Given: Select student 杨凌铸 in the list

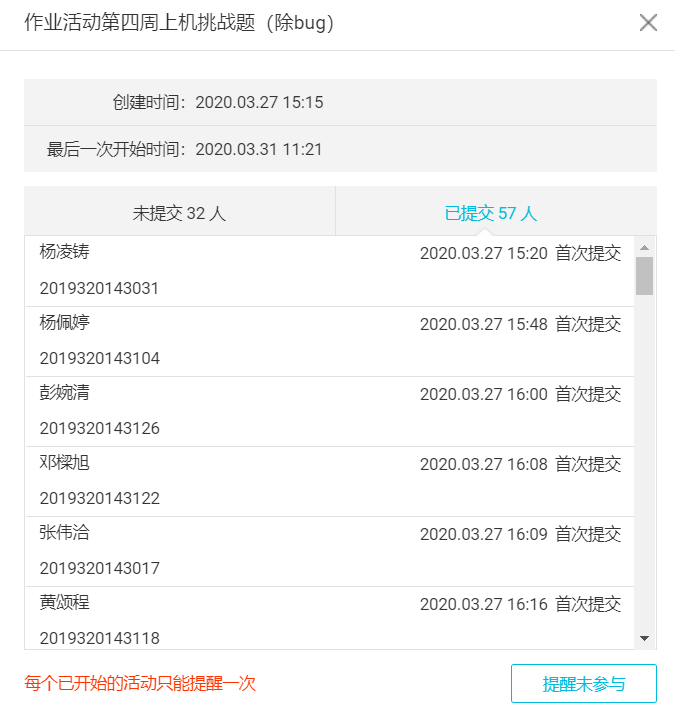Looking at the screenshot, I should pyautogui.click(x=65, y=253).
